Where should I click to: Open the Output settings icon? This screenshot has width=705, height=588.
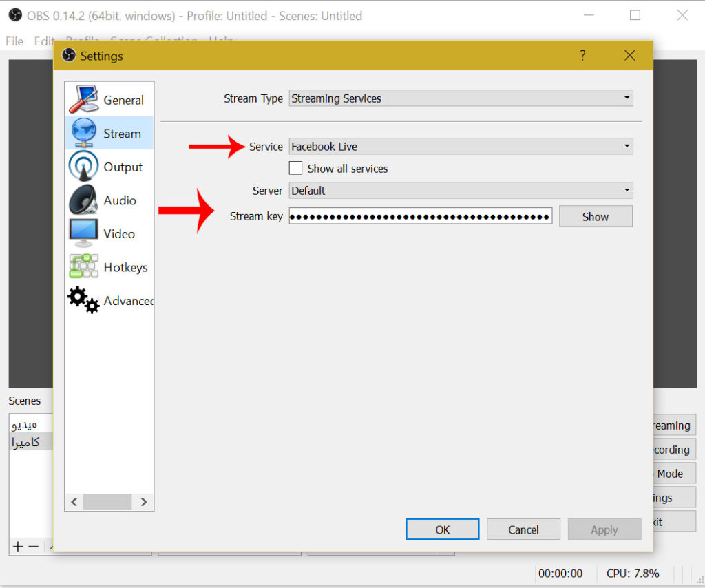[83, 166]
